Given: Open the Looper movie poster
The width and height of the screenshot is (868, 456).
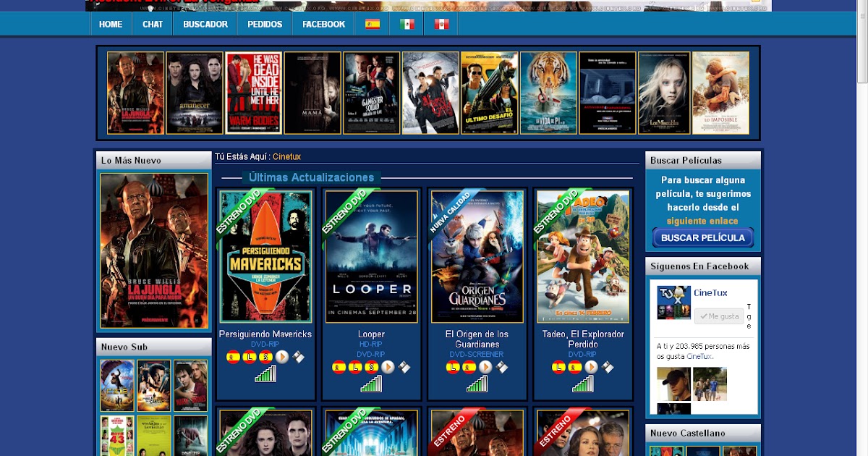Looking at the screenshot, I should point(371,256).
